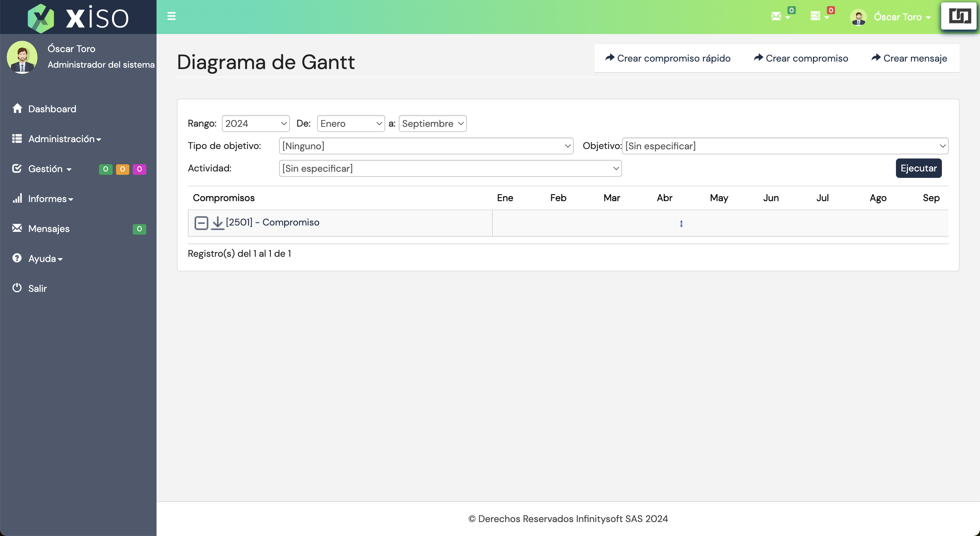Open the mail envelope notifications icon
Screen dimensions: 980x536
point(776,16)
